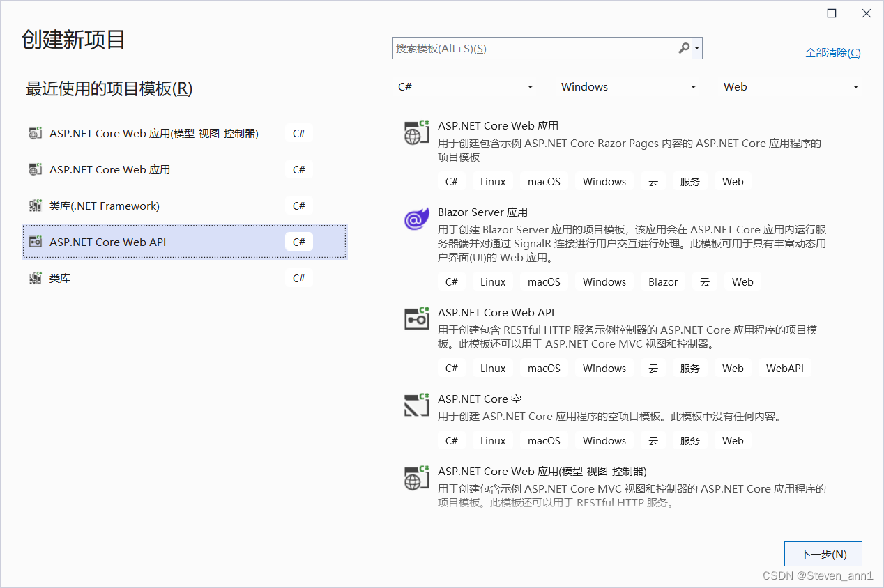Click the 类库 template icon in recent list
Image resolution: width=884 pixels, height=588 pixels.
point(35,277)
